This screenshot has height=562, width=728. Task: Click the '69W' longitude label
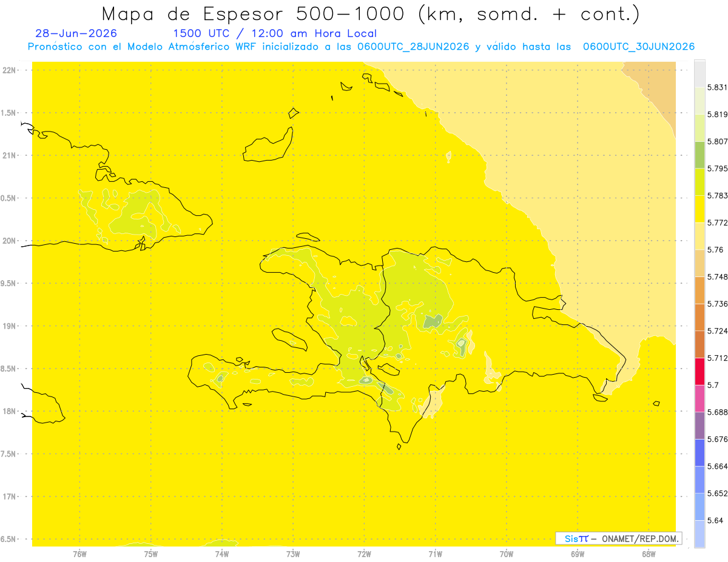point(578,554)
